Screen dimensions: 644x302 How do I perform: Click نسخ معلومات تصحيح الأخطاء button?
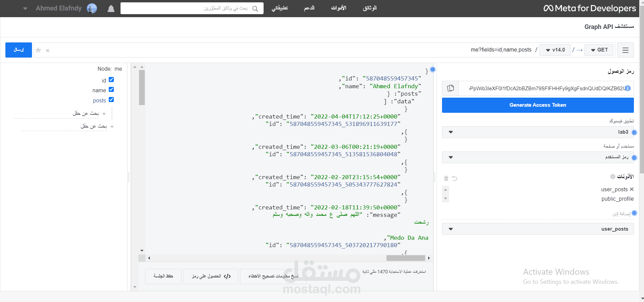tap(273, 276)
